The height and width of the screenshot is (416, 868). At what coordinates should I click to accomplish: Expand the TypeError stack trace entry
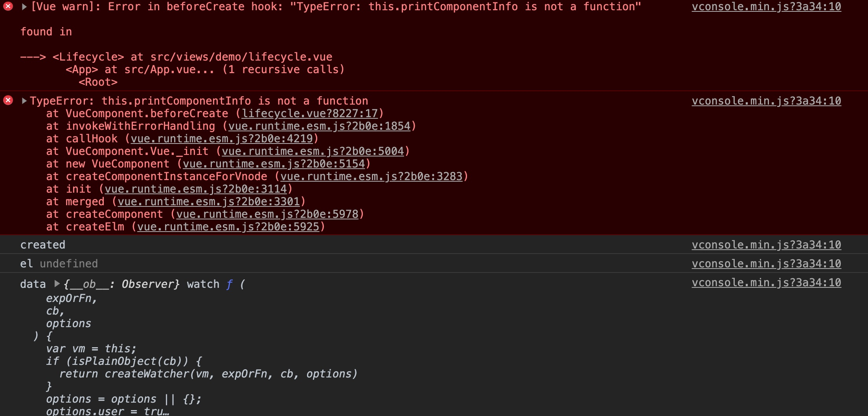[x=24, y=101]
